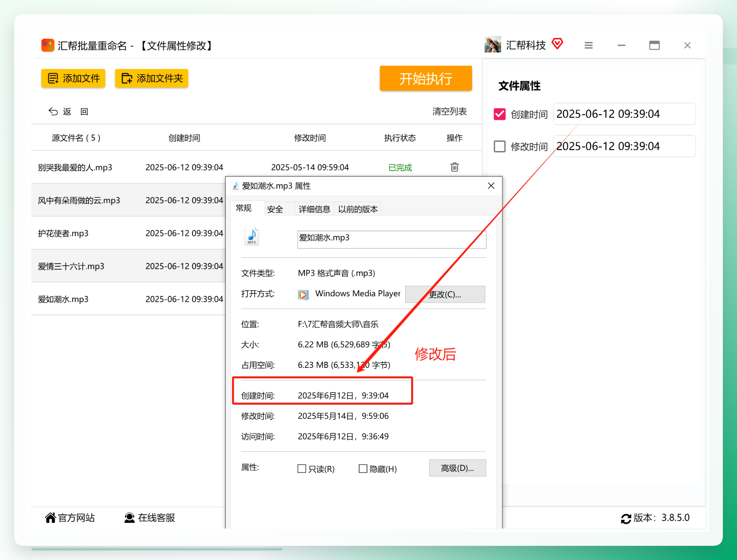Select row 风中有朵雨做的云.mp3

pyautogui.click(x=128, y=200)
